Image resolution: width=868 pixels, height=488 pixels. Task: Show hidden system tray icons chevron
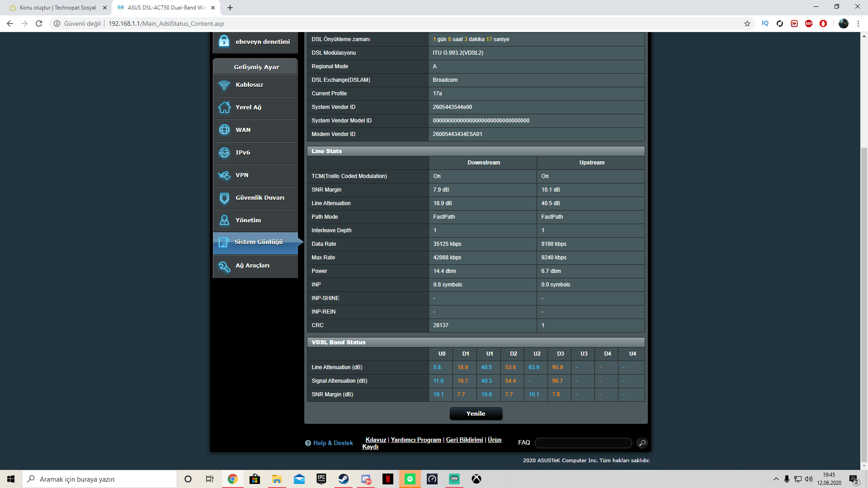point(776,479)
